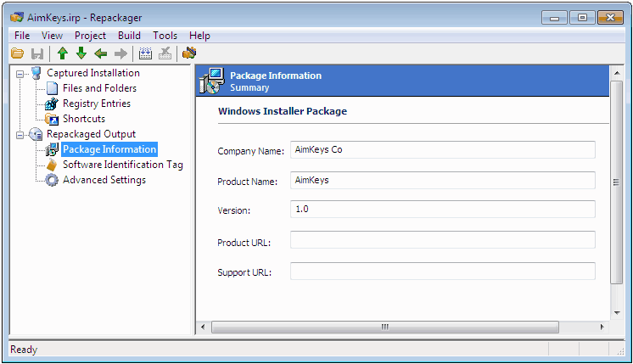Open the Tools menu

point(165,36)
